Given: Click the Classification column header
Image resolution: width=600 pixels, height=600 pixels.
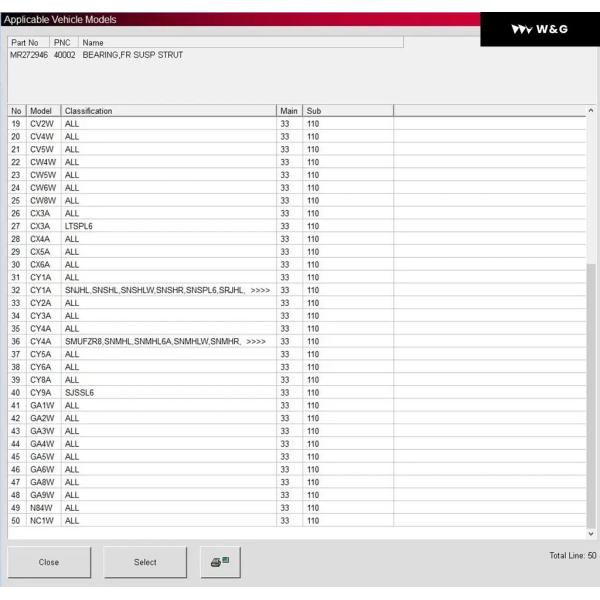Looking at the screenshot, I should [x=167, y=111].
